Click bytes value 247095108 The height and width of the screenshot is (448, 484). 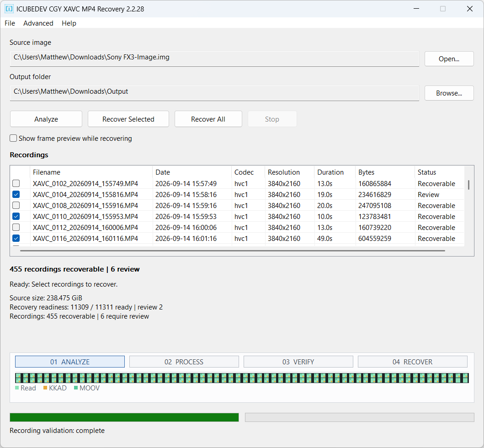tap(375, 205)
